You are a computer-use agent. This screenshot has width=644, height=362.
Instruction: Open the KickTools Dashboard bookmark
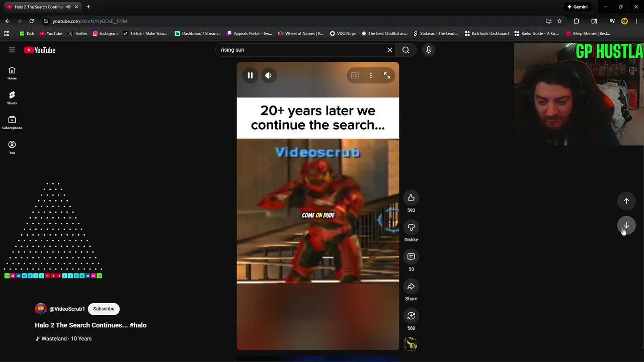tap(487, 34)
